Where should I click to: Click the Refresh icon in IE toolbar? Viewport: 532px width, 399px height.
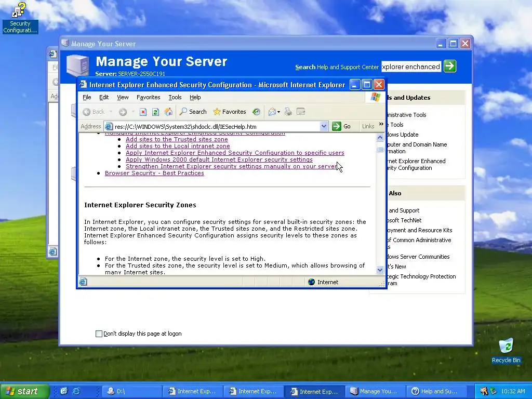click(156, 112)
